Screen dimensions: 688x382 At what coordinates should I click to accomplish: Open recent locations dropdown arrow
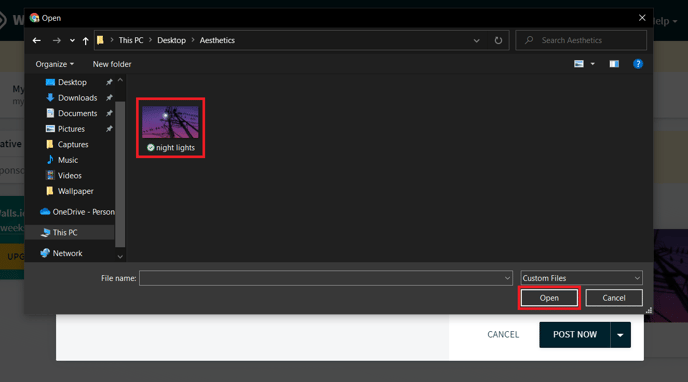(72, 40)
